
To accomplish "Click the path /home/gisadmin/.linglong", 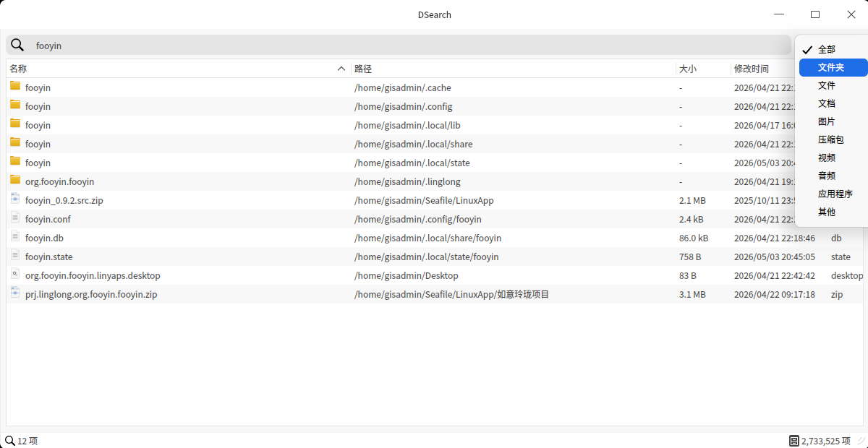I will click(x=407, y=181).
